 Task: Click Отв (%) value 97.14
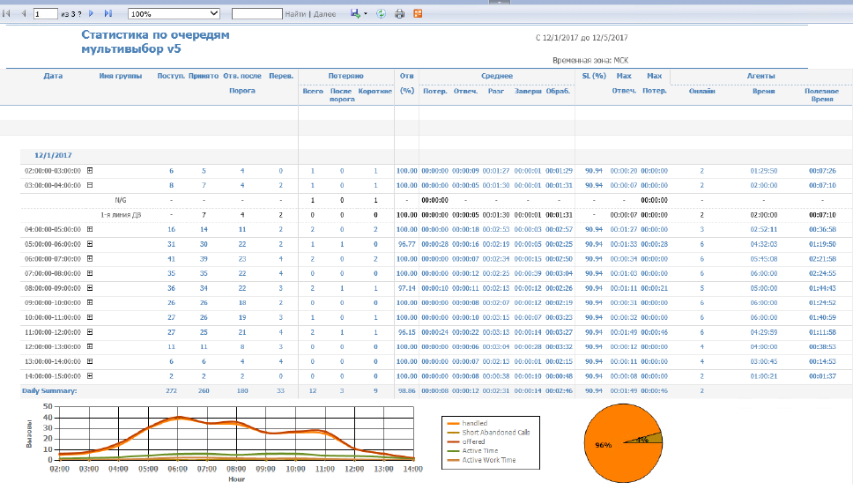[x=406, y=288]
